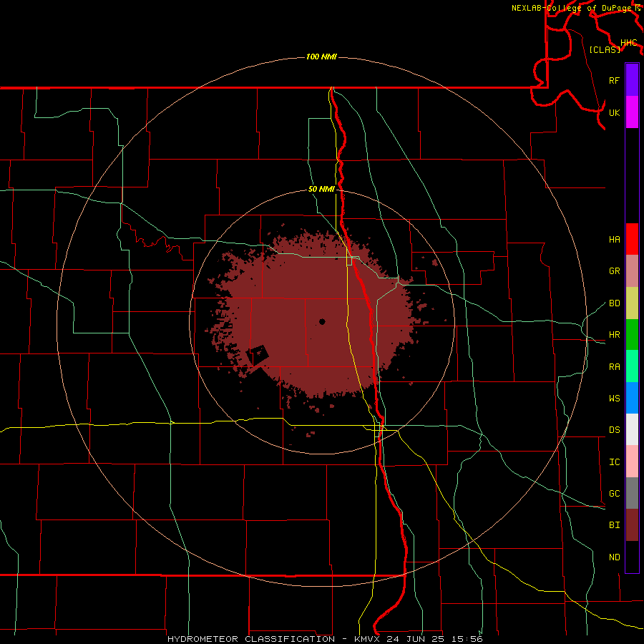Select the GC gray legend swatch
644x644 pixels.
[632, 493]
